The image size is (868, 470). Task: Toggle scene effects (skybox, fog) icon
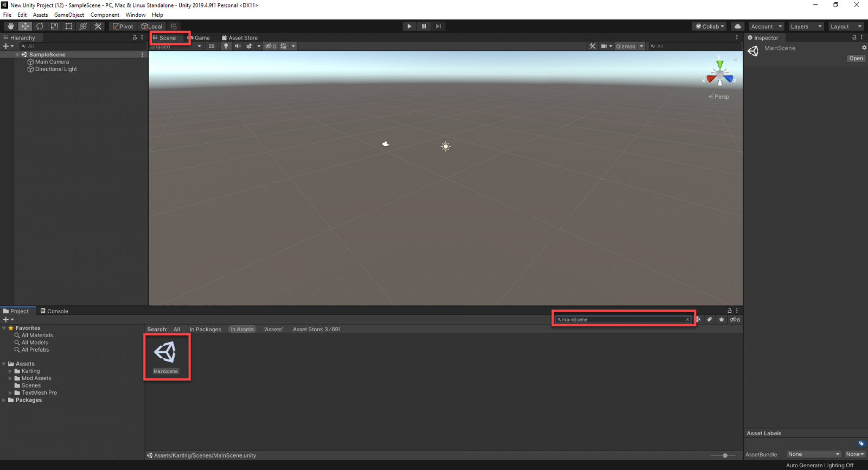tap(249, 46)
